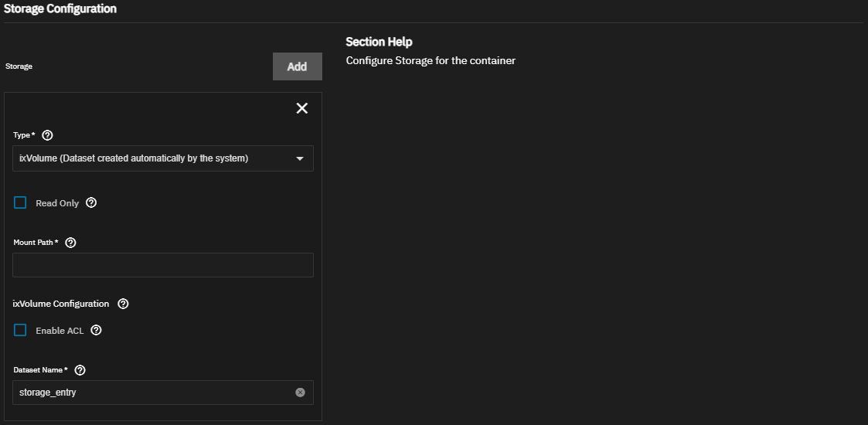The width and height of the screenshot is (868, 425).
Task: Focus the Mount Path input field
Action: pyautogui.click(x=163, y=265)
